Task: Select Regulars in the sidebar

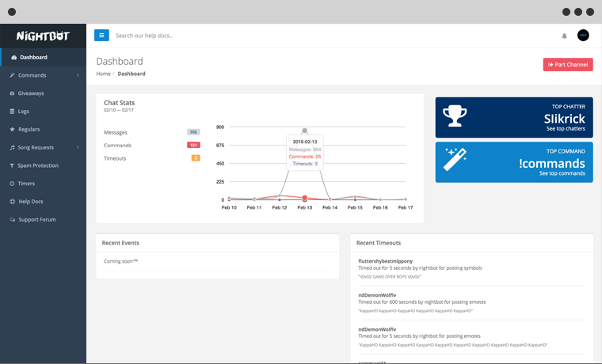Action: coord(43,129)
